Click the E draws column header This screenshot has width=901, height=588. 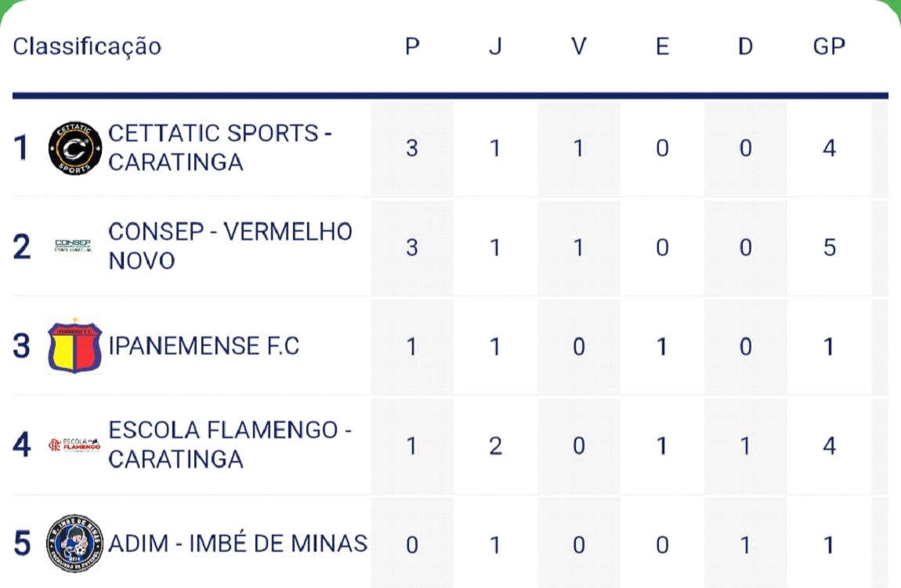pyautogui.click(x=662, y=47)
